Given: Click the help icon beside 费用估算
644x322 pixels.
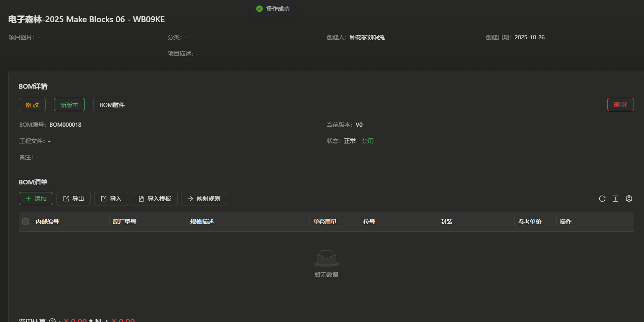Looking at the screenshot, I should pos(52,321).
